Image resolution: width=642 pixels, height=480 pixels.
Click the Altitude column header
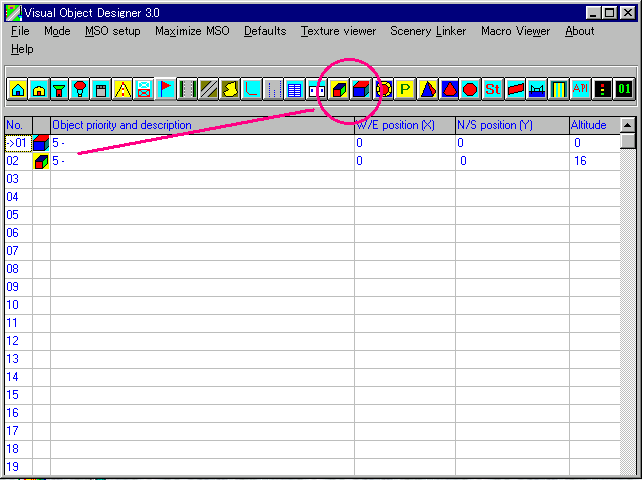pos(595,125)
